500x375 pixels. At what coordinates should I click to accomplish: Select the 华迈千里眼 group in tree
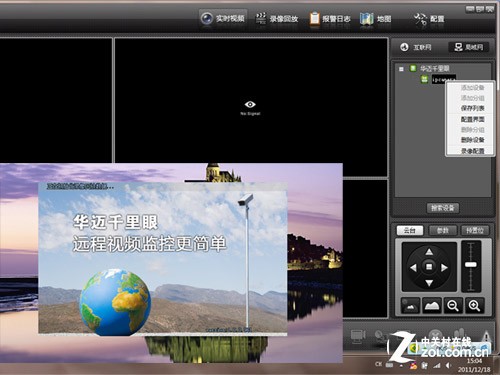coord(434,69)
